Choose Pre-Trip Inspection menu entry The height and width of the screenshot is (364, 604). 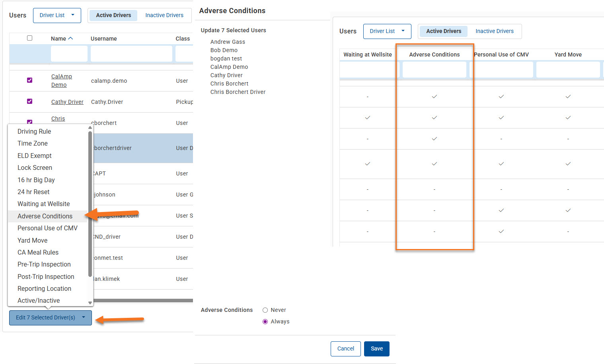(x=44, y=264)
